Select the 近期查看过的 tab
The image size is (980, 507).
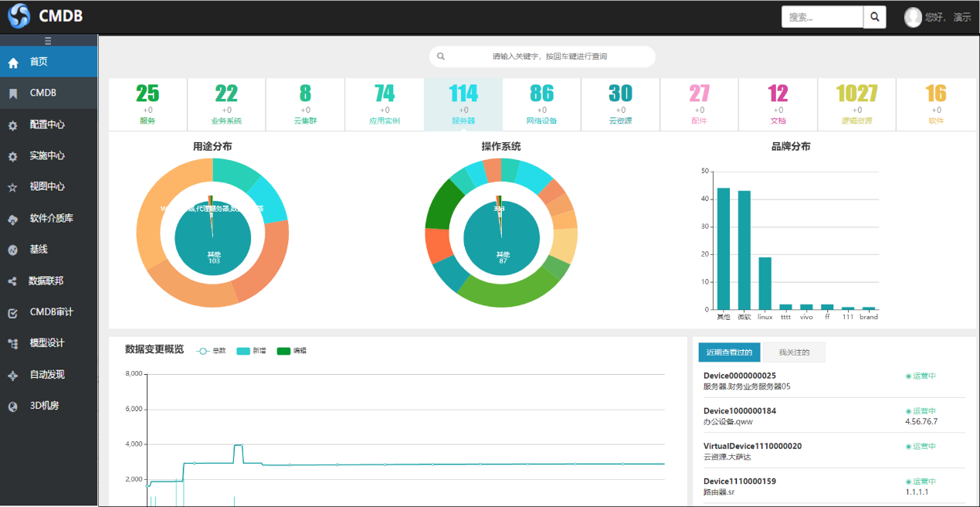tap(729, 352)
